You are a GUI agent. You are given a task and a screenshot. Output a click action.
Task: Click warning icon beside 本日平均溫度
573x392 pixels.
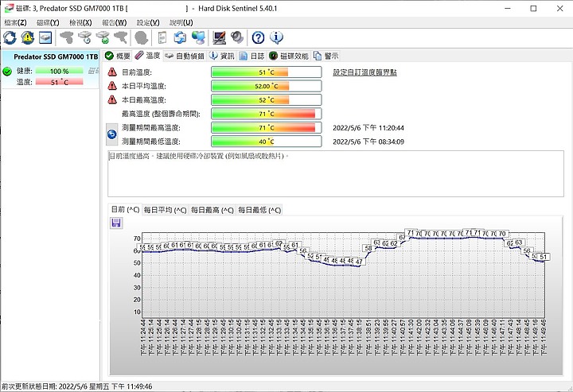click(112, 86)
